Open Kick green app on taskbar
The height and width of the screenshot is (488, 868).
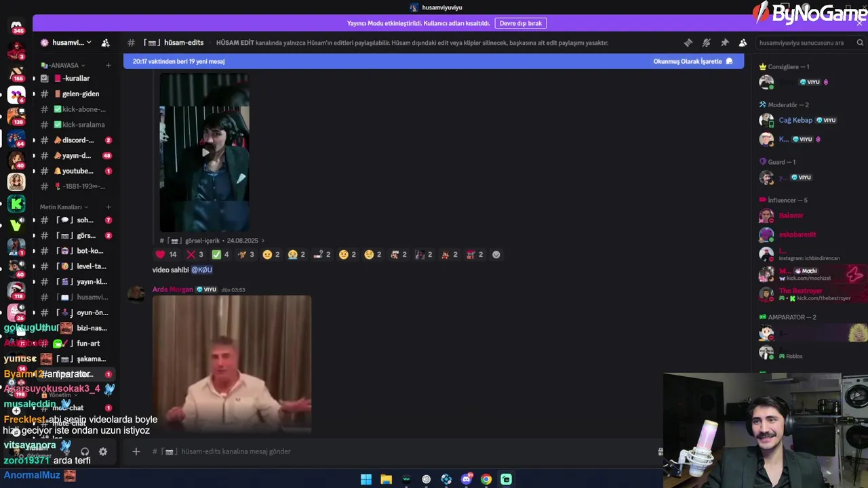506,479
